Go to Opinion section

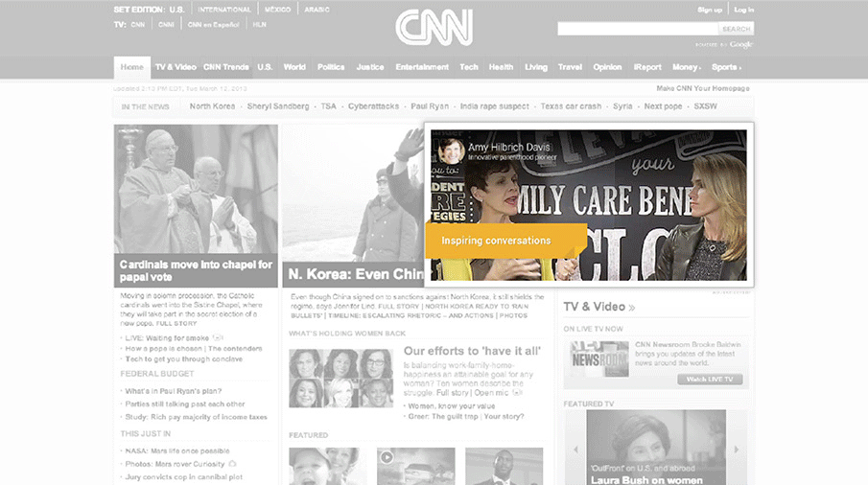(x=607, y=67)
